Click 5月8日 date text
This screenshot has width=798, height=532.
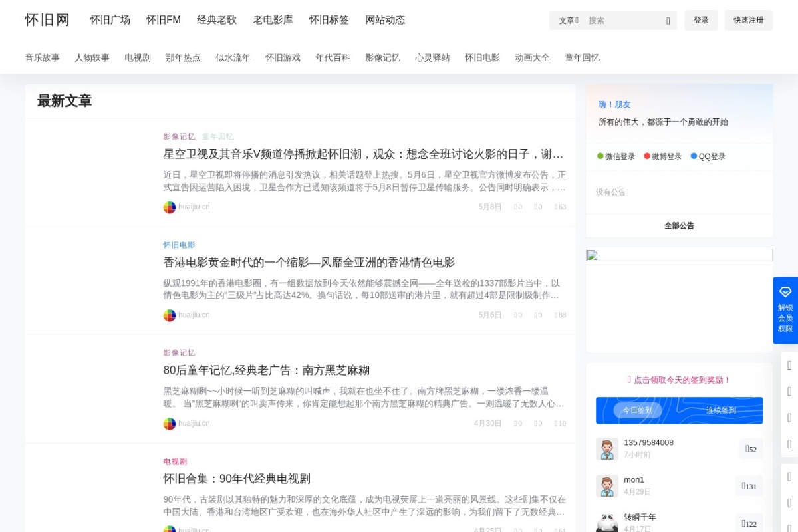click(490, 207)
